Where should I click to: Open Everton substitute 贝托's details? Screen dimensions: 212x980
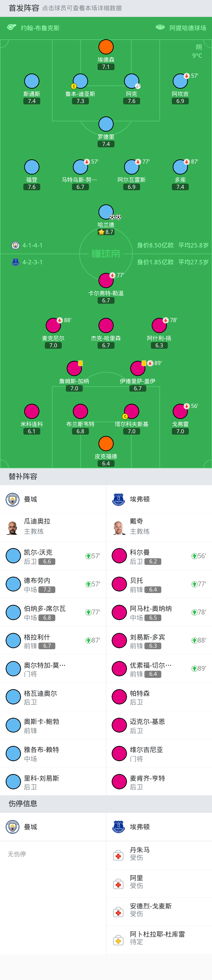(159, 584)
